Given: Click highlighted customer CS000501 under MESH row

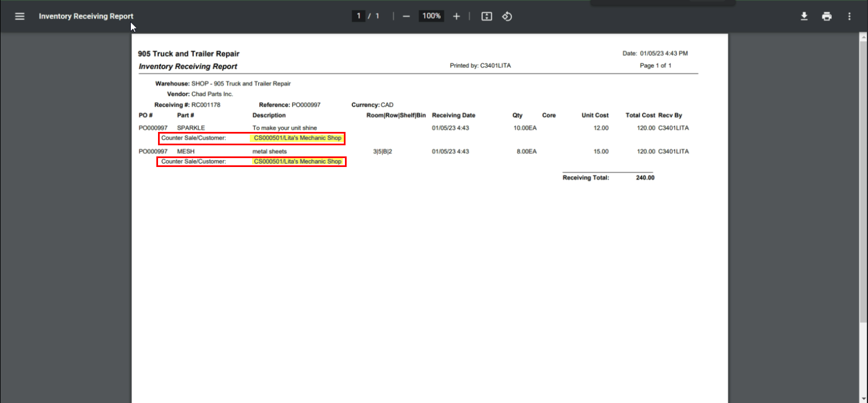Looking at the screenshot, I should [x=298, y=161].
